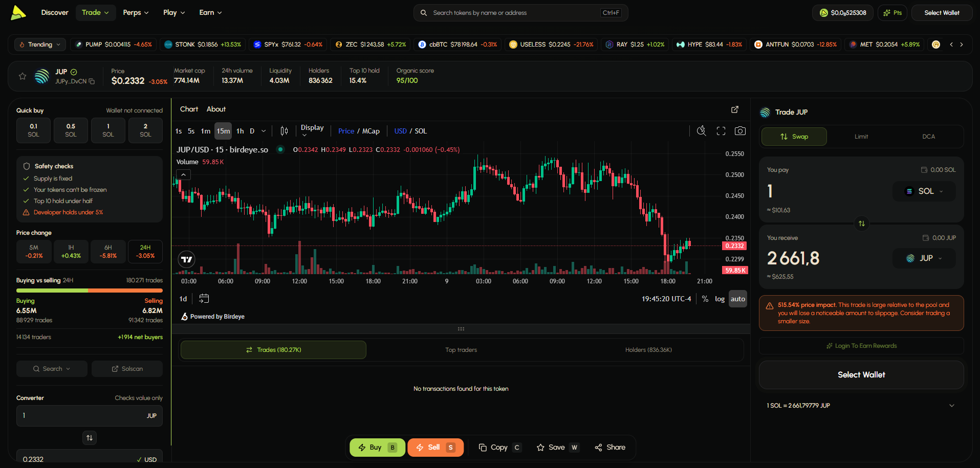This screenshot has height=468, width=980.
Task: Click the SOL wallet balance icon
Action: pyautogui.click(x=924, y=170)
